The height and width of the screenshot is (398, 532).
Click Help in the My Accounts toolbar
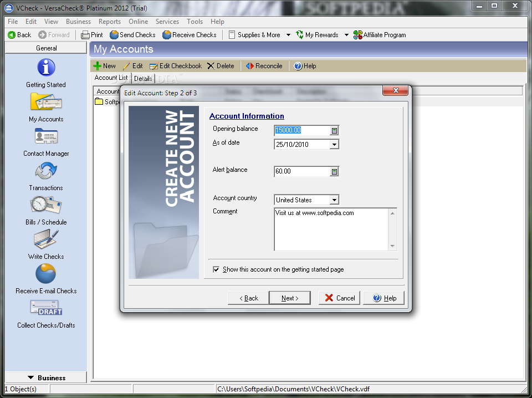[305, 66]
